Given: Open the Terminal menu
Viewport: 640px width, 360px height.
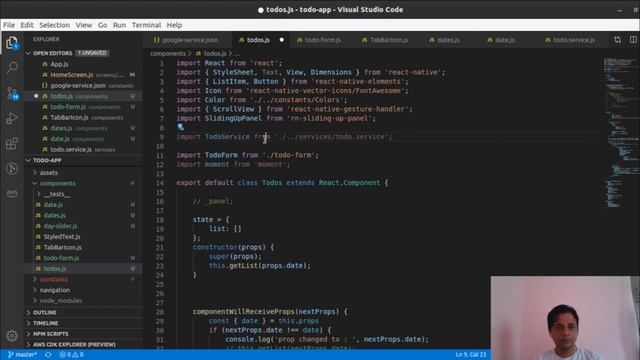Looking at the screenshot, I should pos(146,25).
